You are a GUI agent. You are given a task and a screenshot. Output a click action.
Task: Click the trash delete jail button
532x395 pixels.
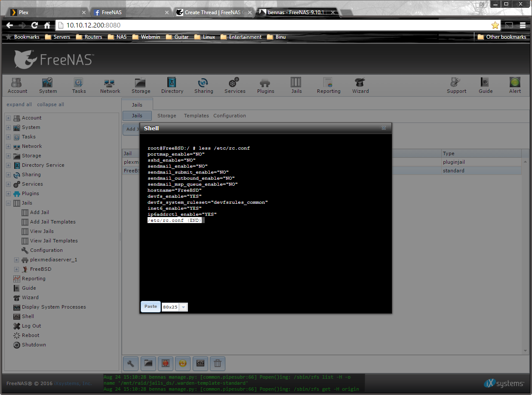click(x=218, y=364)
